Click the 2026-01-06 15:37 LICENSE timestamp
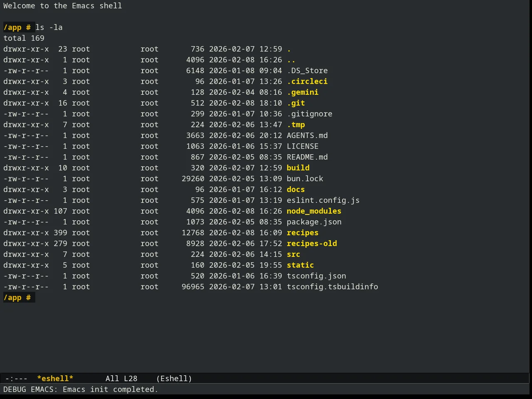Image resolution: width=532 pixels, height=399 pixels. (246, 146)
